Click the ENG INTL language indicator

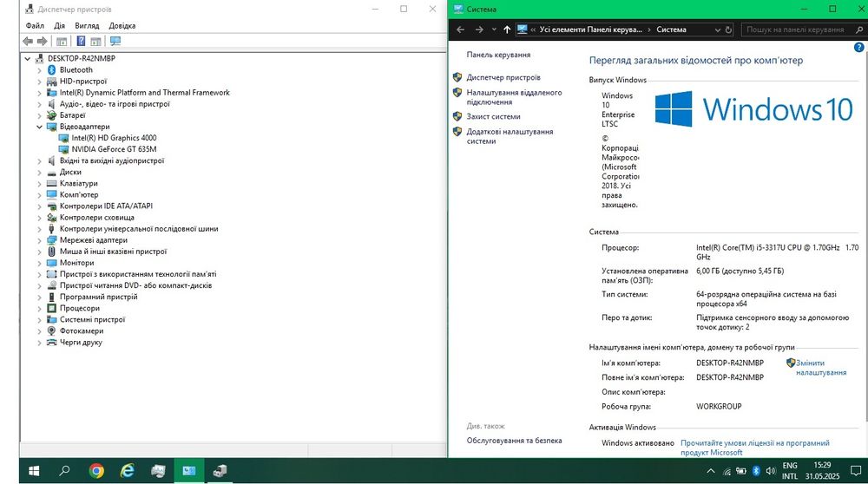790,471
